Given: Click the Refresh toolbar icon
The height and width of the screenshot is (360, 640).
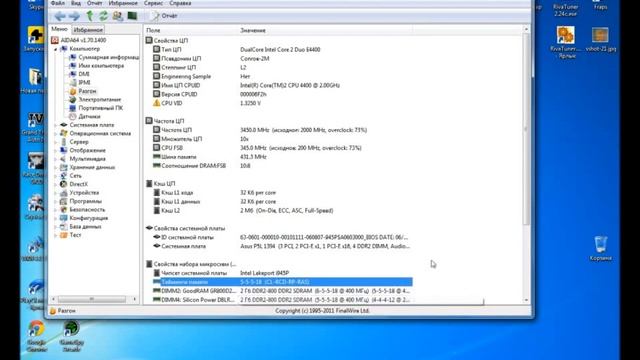Looking at the screenshot, I should [x=103, y=16].
